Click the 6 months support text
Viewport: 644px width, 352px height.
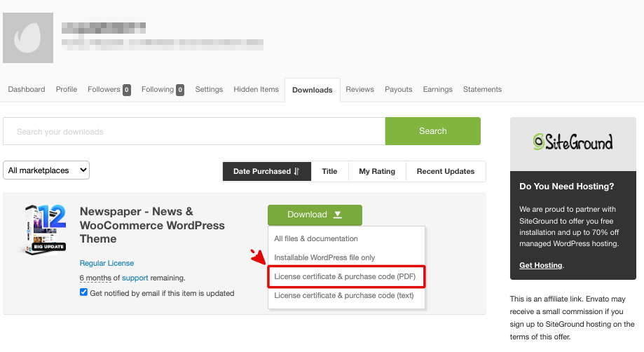tap(95, 278)
